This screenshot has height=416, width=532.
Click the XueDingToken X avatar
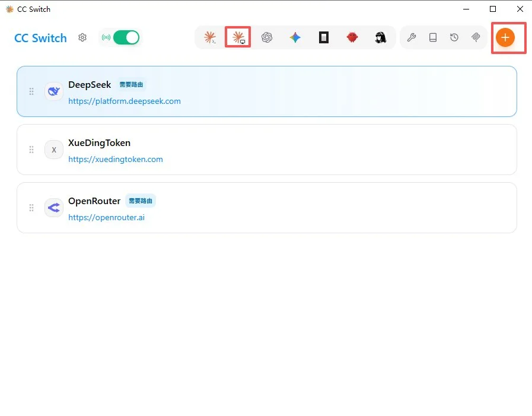point(54,150)
